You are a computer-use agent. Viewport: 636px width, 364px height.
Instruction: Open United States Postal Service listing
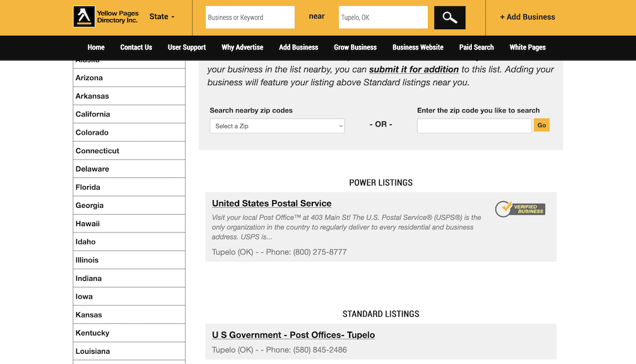272,203
